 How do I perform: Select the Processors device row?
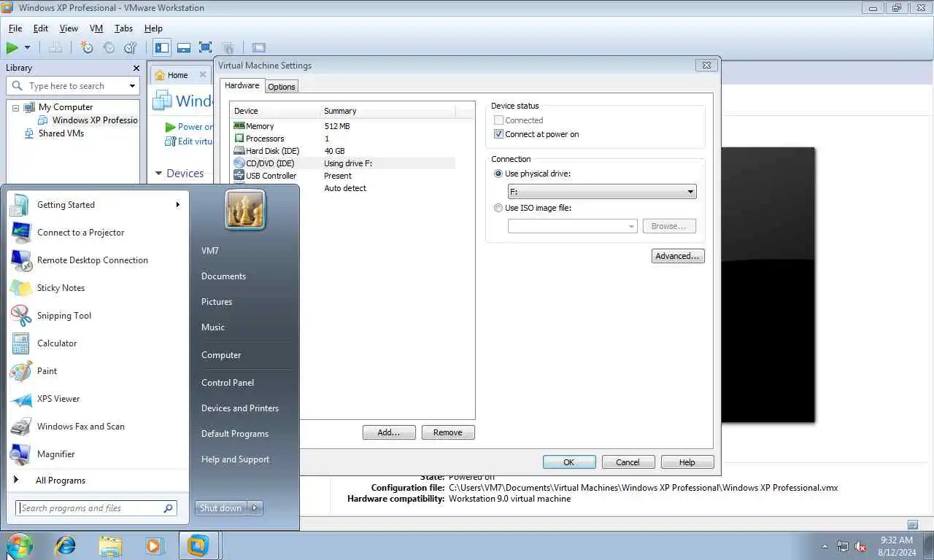[342, 139]
